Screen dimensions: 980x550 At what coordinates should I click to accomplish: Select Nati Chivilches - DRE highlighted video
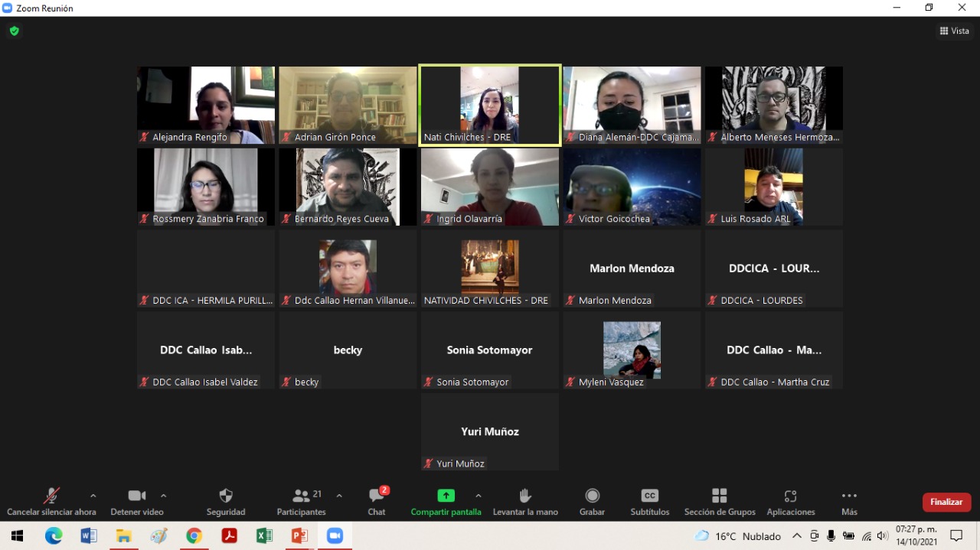pos(490,105)
